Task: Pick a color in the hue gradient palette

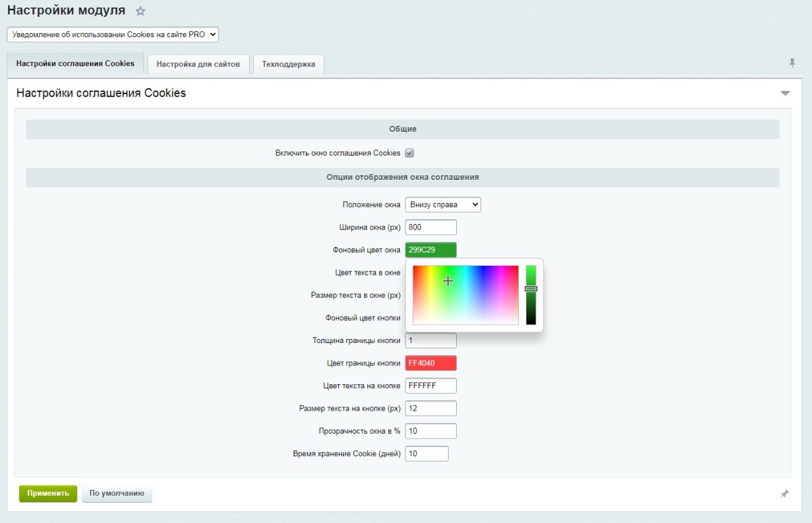Action: (x=466, y=295)
